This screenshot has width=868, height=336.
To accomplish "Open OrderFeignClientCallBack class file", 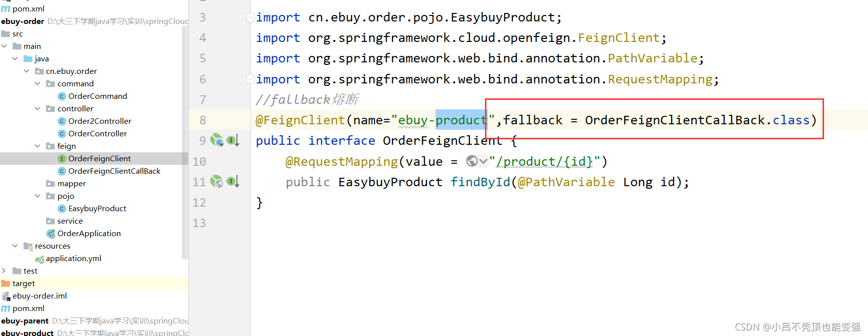I will (x=114, y=171).
